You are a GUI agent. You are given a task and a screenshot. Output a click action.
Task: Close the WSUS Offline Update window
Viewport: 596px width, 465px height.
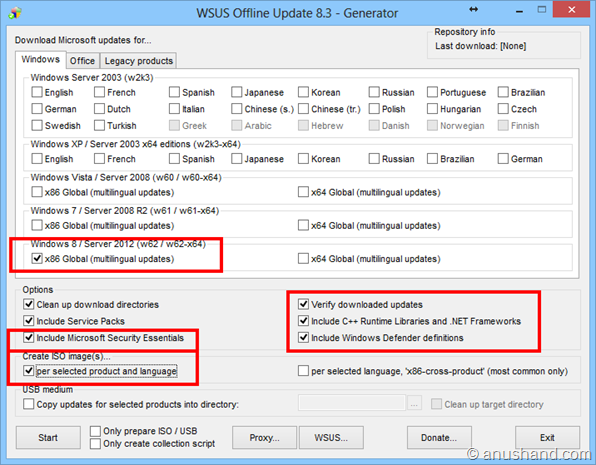(x=571, y=10)
